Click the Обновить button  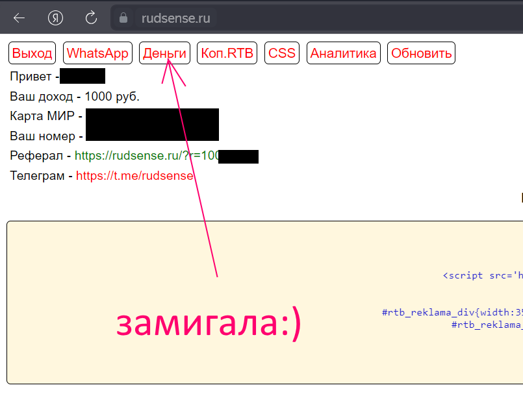(x=421, y=53)
